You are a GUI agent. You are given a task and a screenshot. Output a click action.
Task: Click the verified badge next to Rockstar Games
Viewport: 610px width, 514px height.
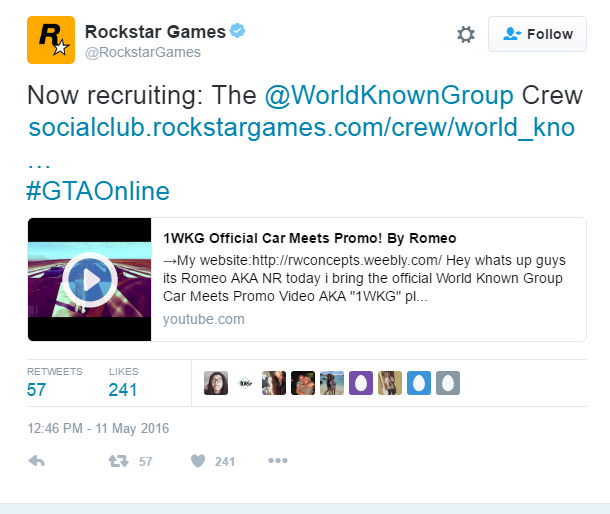(x=237, y=31)
